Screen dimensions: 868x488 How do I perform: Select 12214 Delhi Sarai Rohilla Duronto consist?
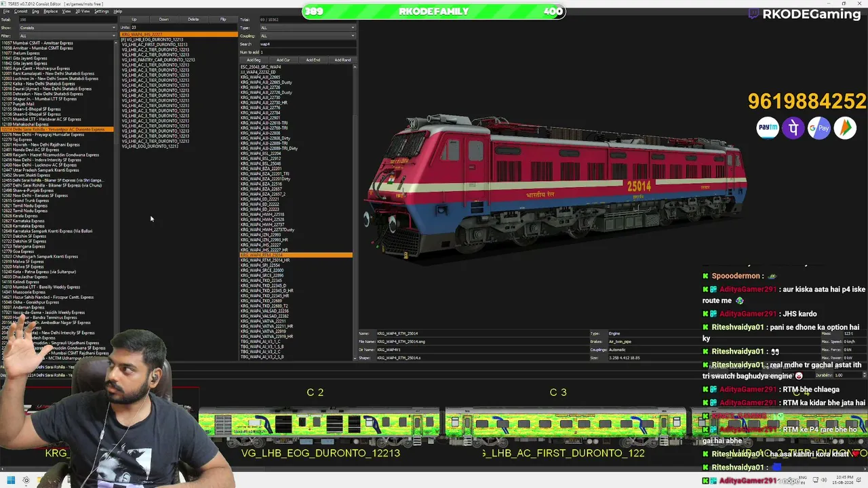click(58, 129)
